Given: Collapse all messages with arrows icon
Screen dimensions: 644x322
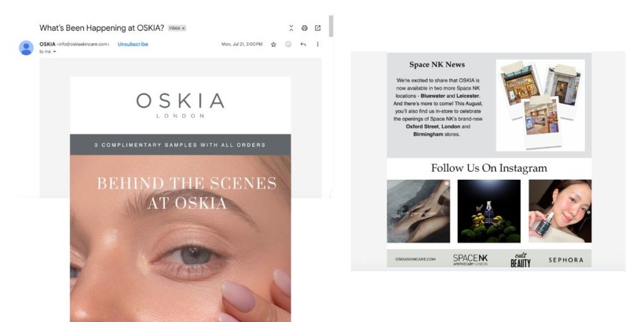Looking at the screenshot, I should [291, 28].
